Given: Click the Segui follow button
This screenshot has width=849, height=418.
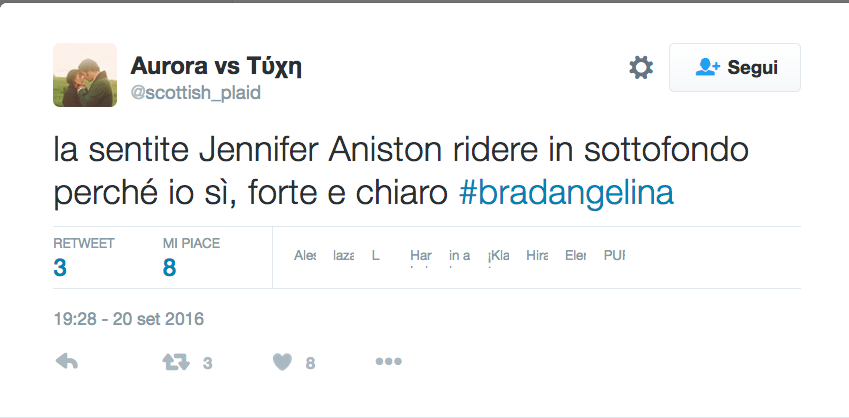Looking at the screenshot, I should (x=735, y=68).
